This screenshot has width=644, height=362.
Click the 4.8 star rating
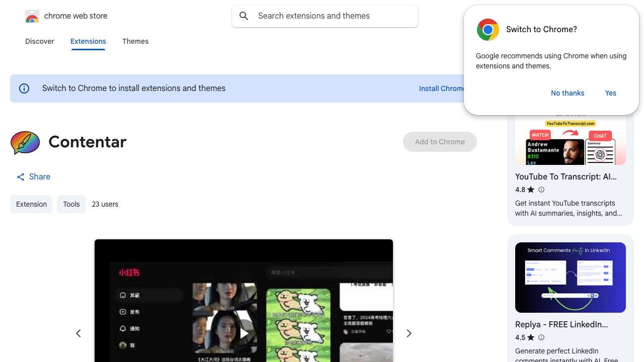click(525, 190)
